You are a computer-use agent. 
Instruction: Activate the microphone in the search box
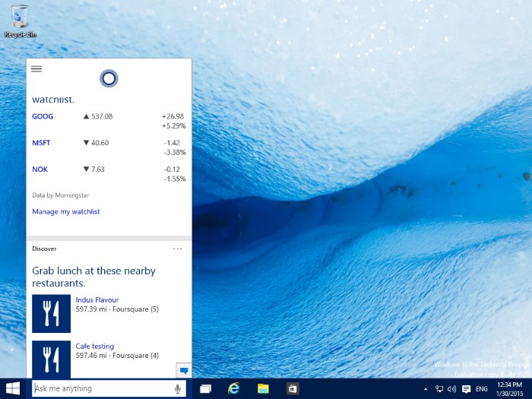[x=177, y=389]
